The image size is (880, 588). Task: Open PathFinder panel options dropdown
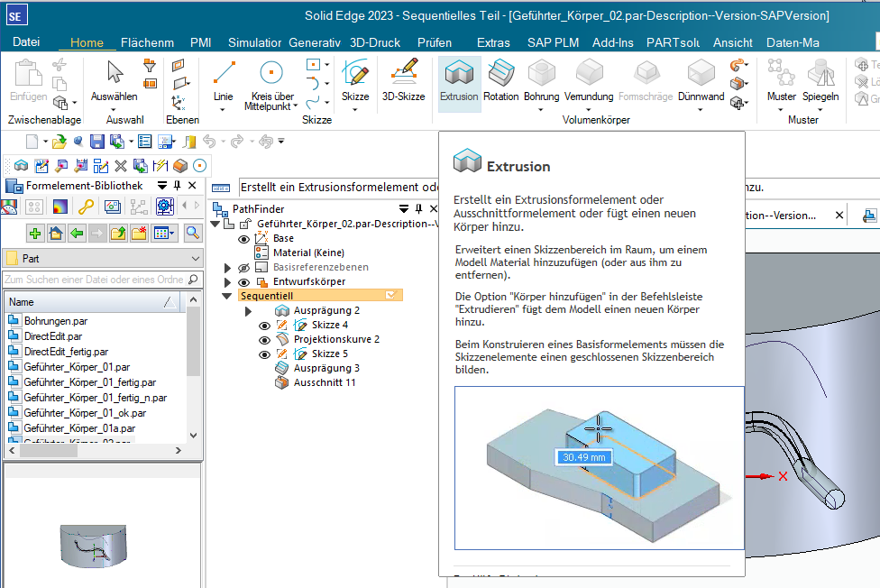pyautogui.click(x=404, y=209)
